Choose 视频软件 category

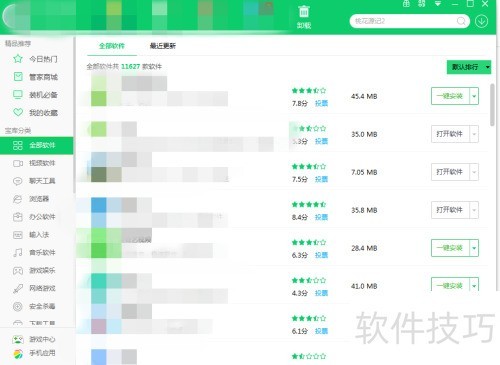[34, 163]
